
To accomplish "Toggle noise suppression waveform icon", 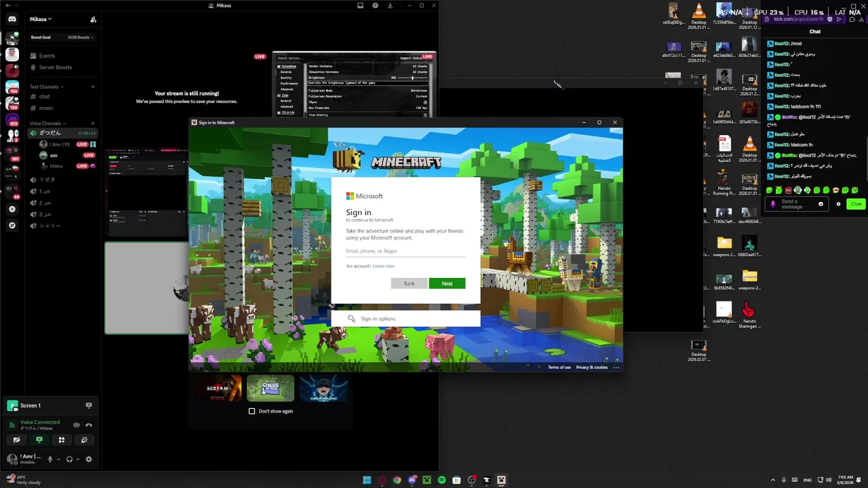I will point(76,425).
